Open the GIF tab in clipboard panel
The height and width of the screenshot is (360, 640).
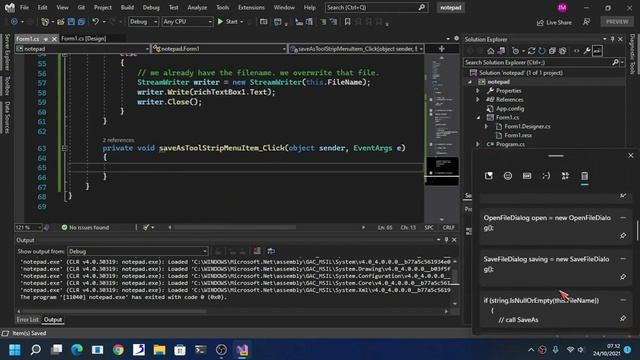(x=527, y=176)
